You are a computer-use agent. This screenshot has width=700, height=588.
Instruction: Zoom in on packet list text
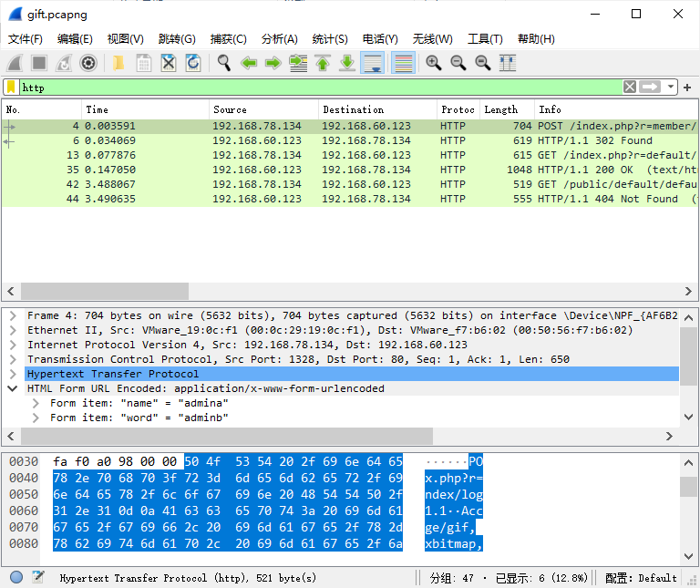coord(434,63)
